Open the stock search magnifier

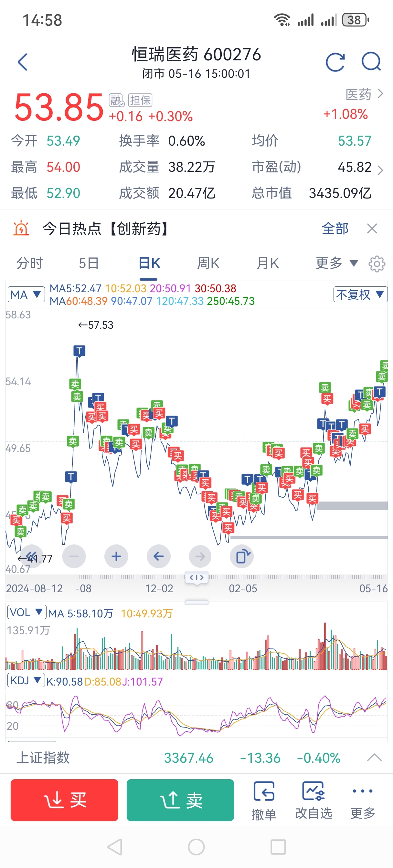click(x=371, y=61)
